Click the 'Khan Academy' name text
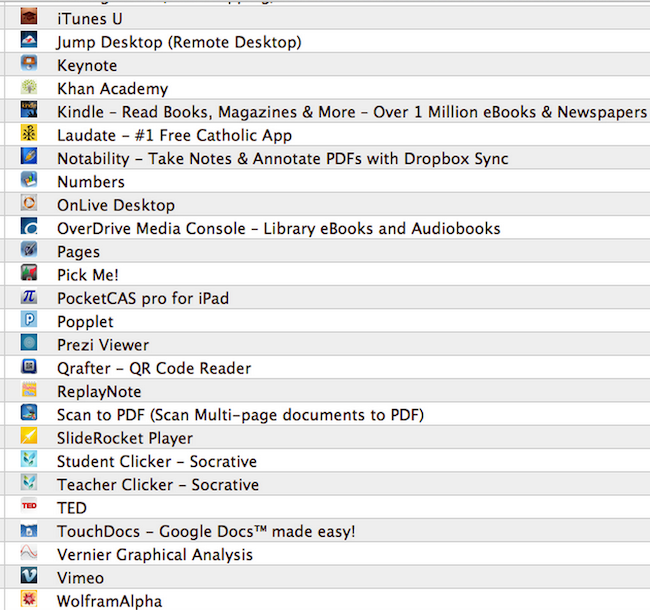 click(112, 89)
